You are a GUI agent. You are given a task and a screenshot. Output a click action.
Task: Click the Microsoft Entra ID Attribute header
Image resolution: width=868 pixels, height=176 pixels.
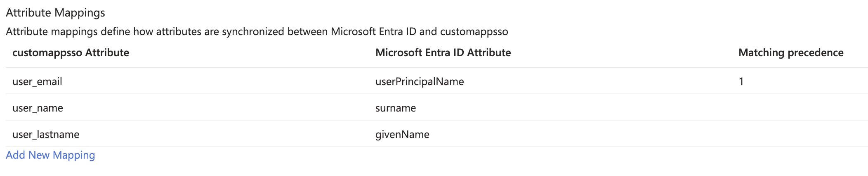pyautogui.click(x=443, y=52)
